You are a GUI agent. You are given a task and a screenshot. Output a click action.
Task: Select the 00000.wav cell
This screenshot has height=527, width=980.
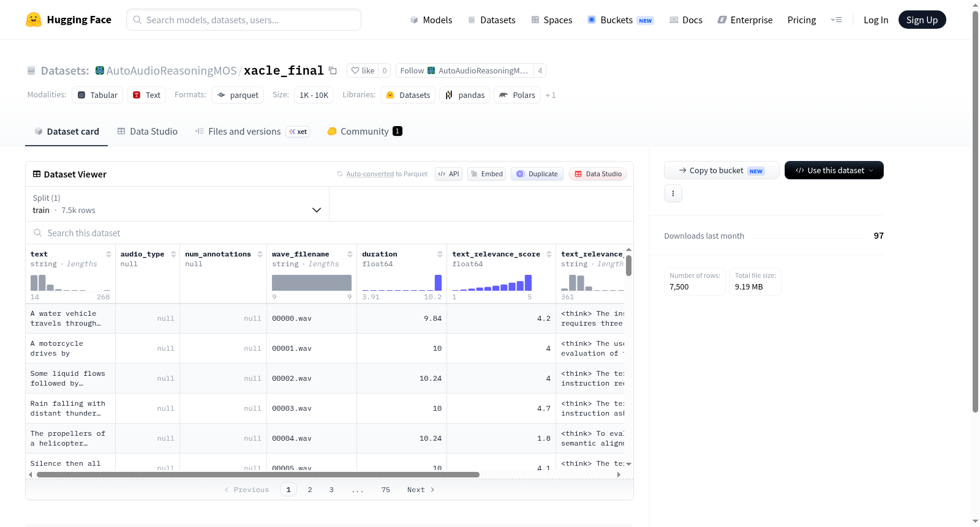pos(312,318)
